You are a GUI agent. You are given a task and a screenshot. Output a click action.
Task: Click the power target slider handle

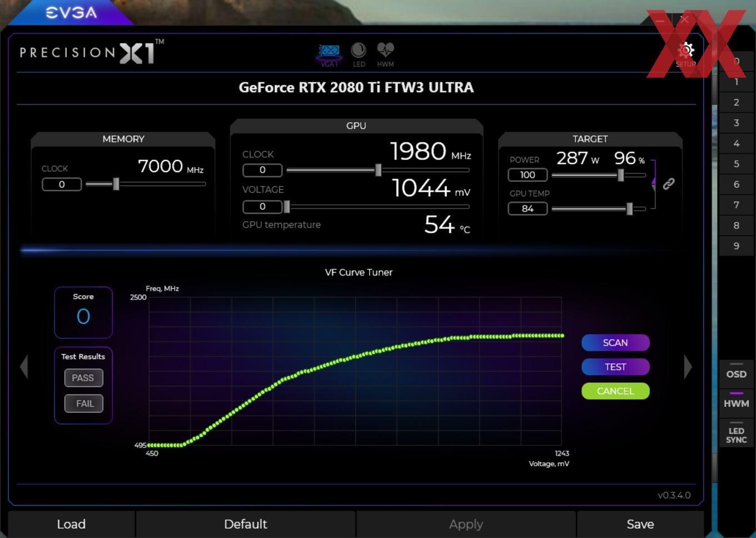(x=621, y=175)
